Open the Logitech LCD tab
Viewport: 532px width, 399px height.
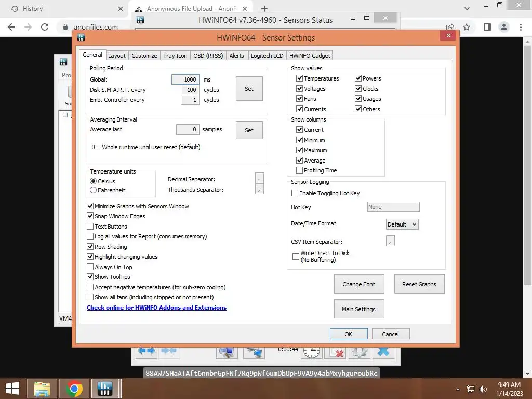pos(267,56)
